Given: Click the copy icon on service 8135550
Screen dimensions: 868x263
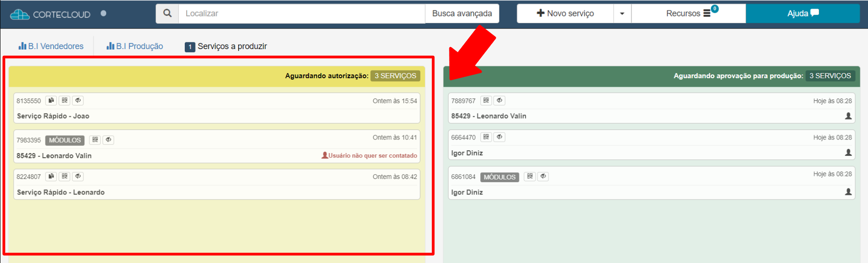Looking at the screenshot, I should (51, 100).
